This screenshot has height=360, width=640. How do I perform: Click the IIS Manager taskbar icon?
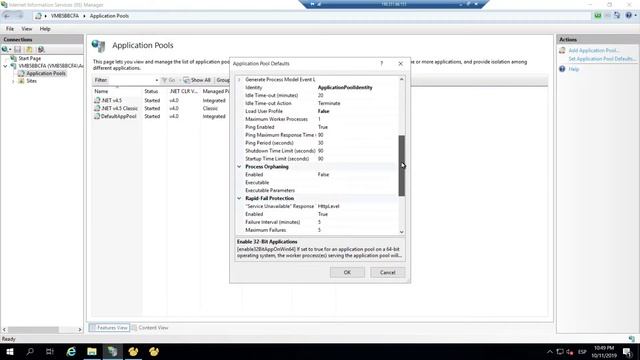click(113, 351)
